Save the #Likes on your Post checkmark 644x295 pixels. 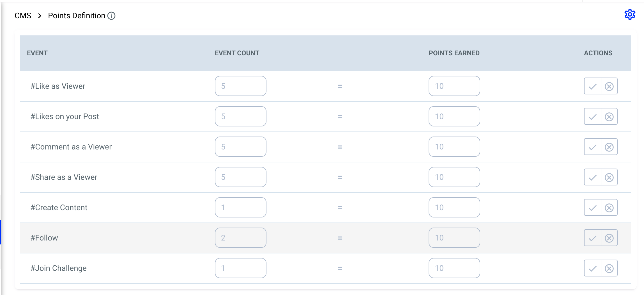[x=592, y=117]
